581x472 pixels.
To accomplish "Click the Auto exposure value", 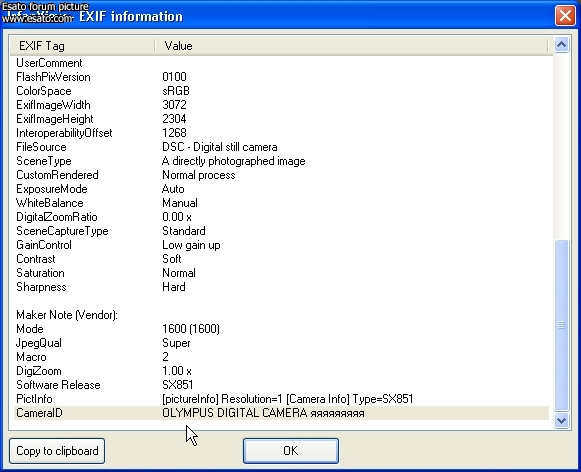I will [173, 189].
